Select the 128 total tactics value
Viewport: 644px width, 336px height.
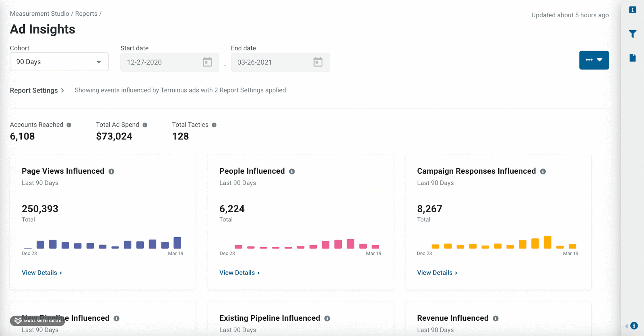pos(181,137)
